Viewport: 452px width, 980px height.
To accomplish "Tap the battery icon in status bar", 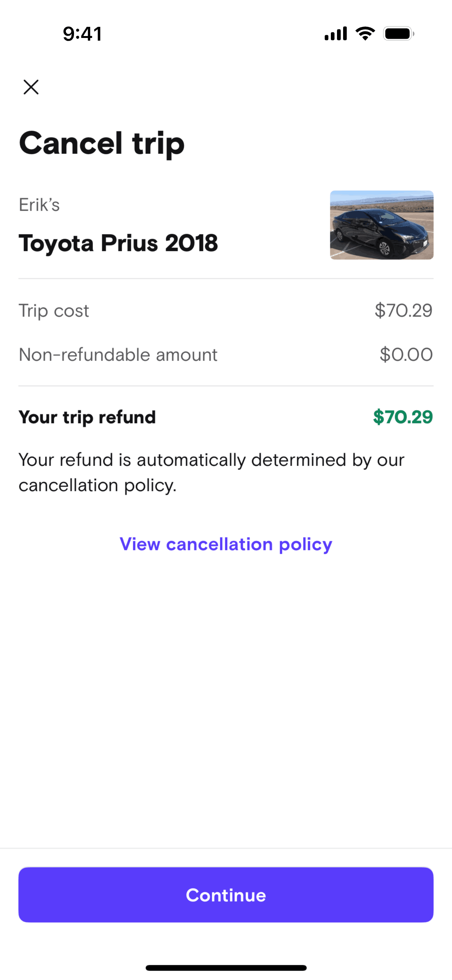I will click(399, 34).
